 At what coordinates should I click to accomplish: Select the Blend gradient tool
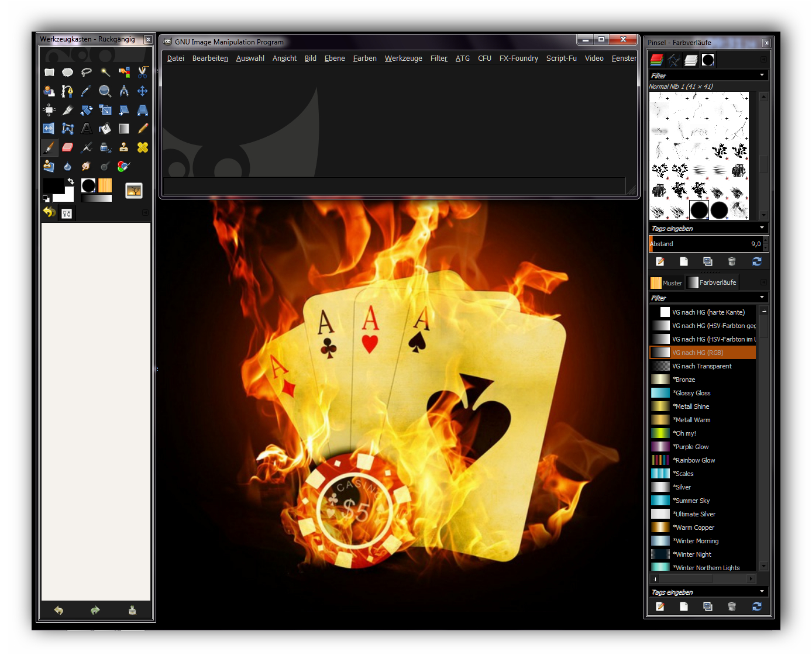(124, 129)
